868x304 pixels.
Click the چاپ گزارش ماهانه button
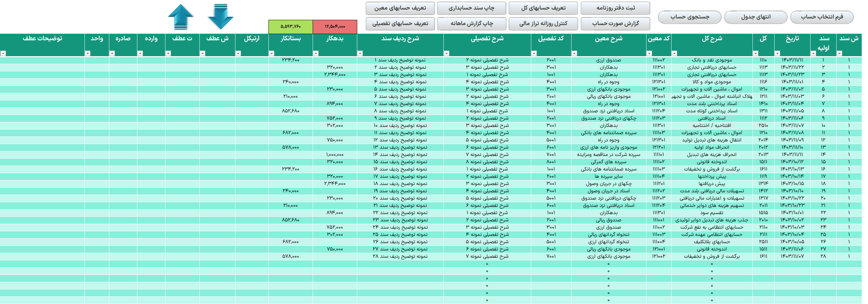tap(472, 23)
